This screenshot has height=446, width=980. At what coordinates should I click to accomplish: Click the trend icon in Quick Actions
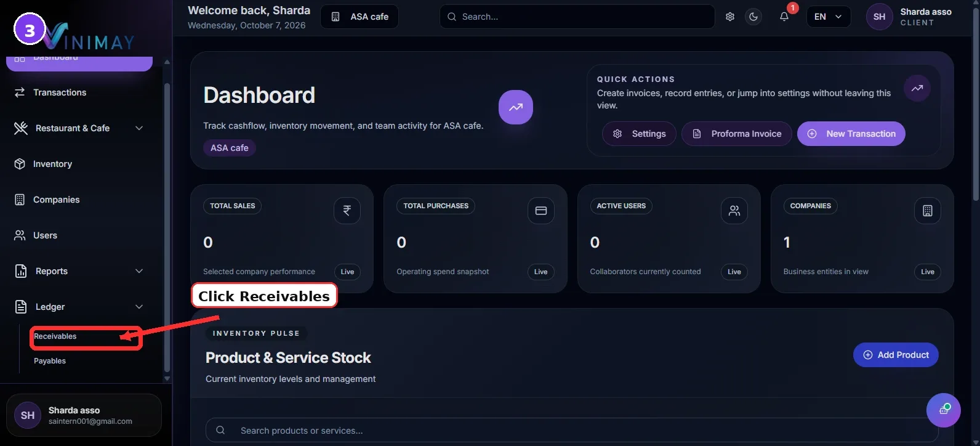917,88
